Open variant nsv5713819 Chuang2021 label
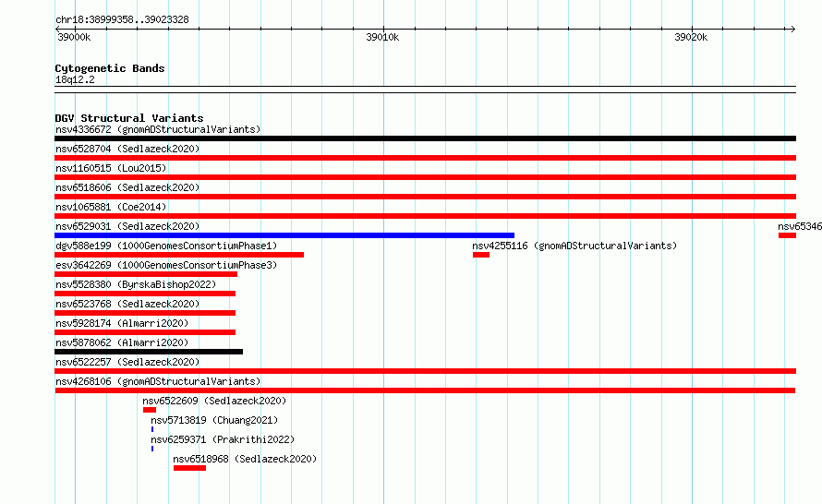Viewport: 822px width, 504px height. tap(214, 420)
